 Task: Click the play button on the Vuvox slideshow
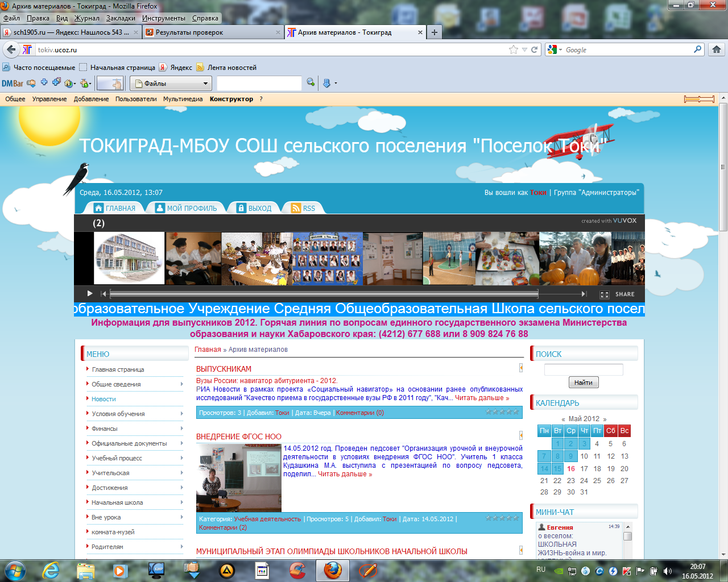pyautogui.click(x=90, y=294)
